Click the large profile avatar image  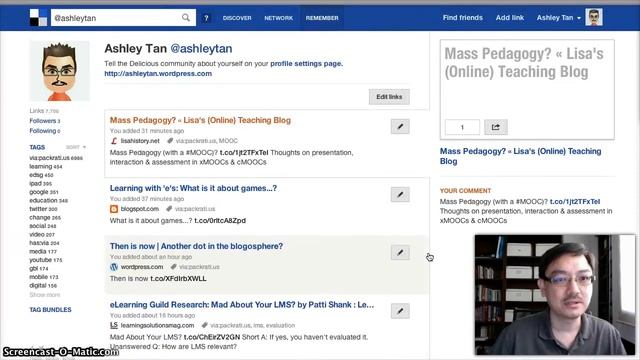[59, 71]
